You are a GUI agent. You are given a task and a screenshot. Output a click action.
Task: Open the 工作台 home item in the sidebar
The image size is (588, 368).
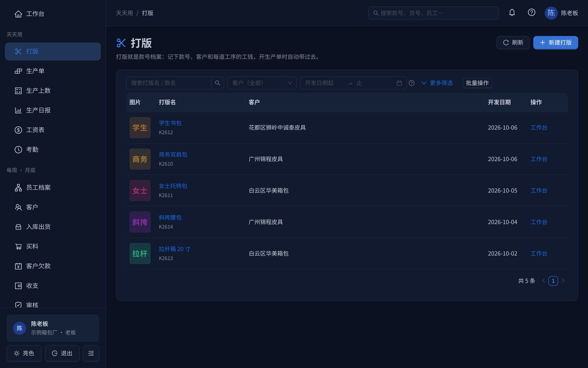[53, 14]
